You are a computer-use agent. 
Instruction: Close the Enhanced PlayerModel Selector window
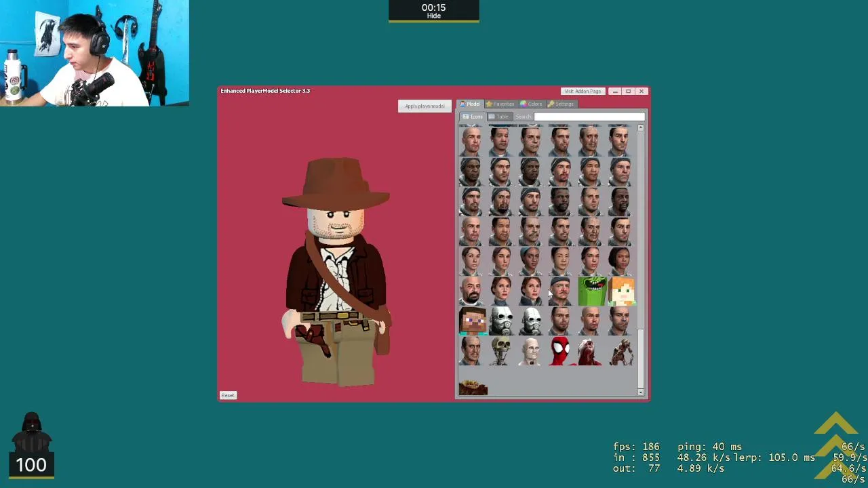(641, 91)
